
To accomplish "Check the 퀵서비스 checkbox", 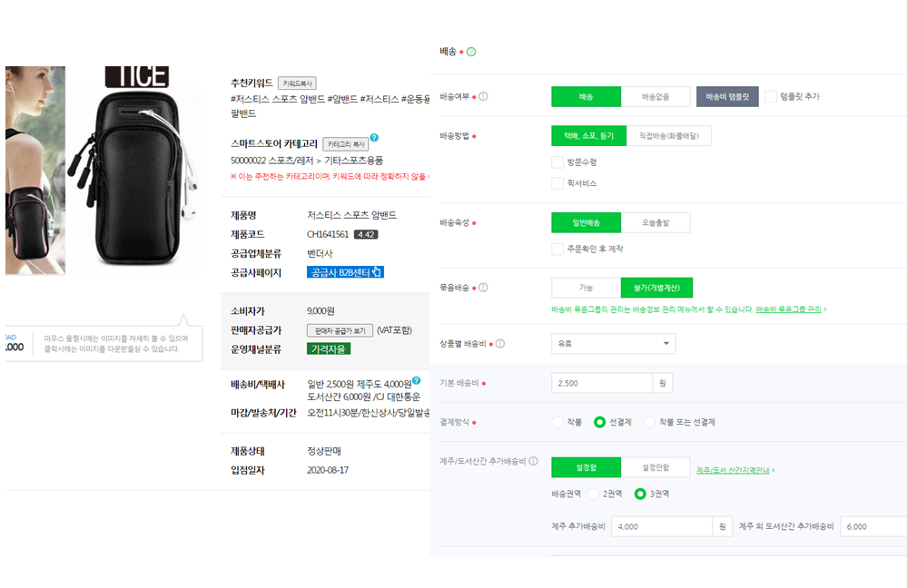I will pyautogui.click(x=557, y=183).
